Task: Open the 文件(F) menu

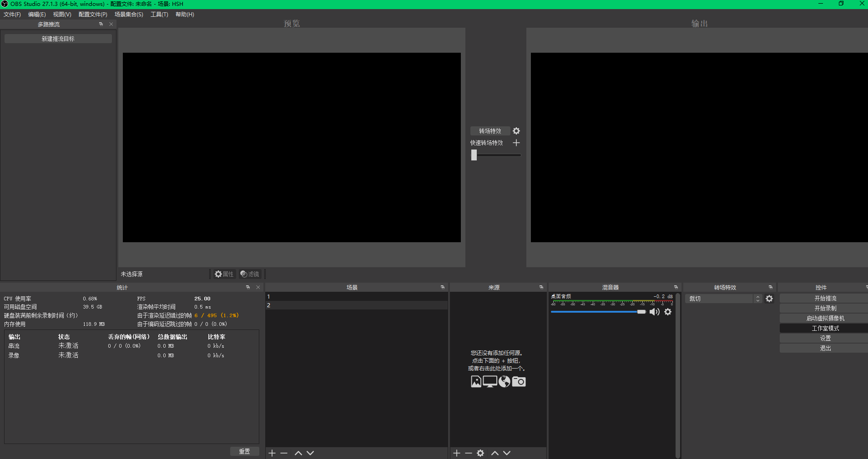Action: pos(12,15)
